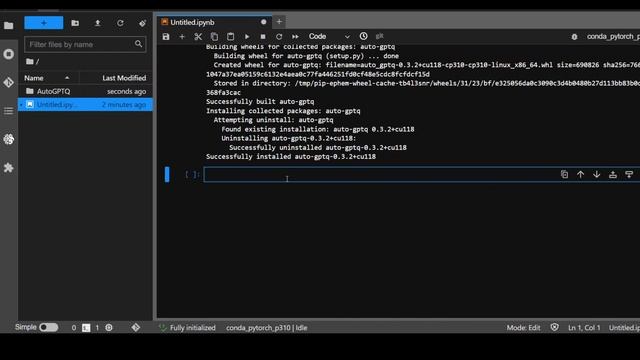Click conda_pytorch_p310 | Idle kernel status
640x360 pixels.
(267, 328)
